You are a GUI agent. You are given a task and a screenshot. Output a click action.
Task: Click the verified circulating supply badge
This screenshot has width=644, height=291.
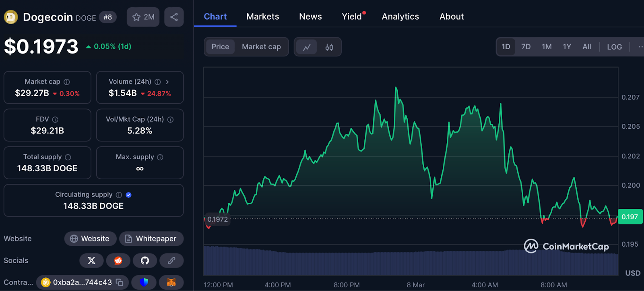tap(129, 195)
